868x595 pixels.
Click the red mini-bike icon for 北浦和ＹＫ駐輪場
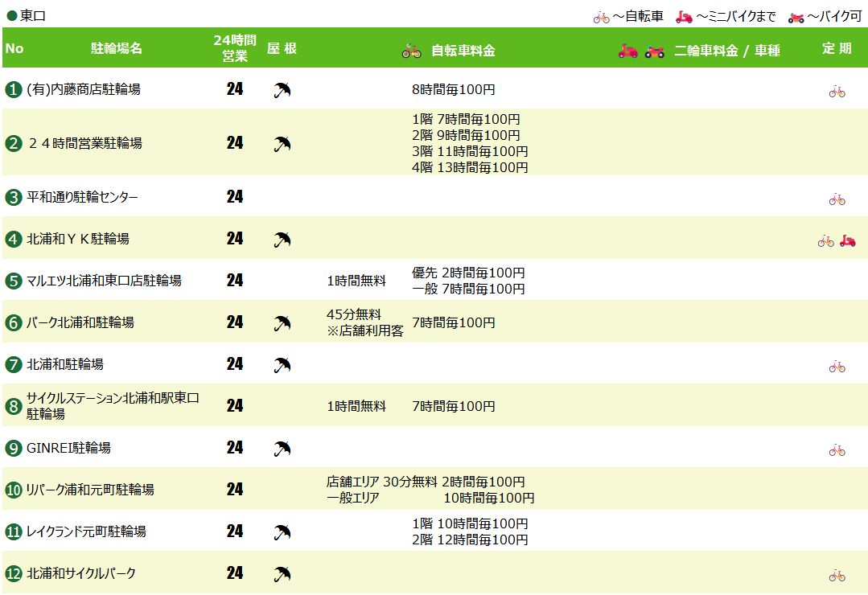[x=847, y=240]
